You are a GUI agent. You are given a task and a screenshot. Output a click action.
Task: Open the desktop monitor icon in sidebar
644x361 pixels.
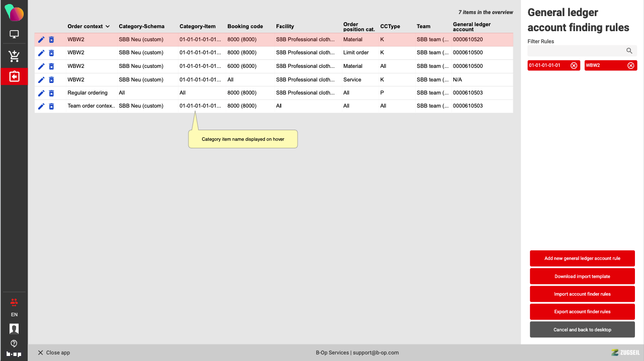pos(14,35)
